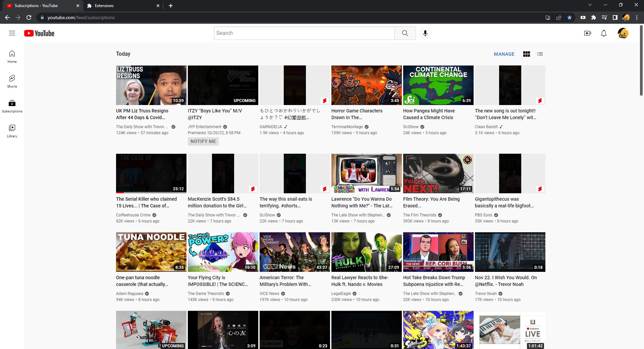Viewport: 644px width, 349px height.
Task: Open the Chrome profile avatar in toolbar
Action: point(626,17)
